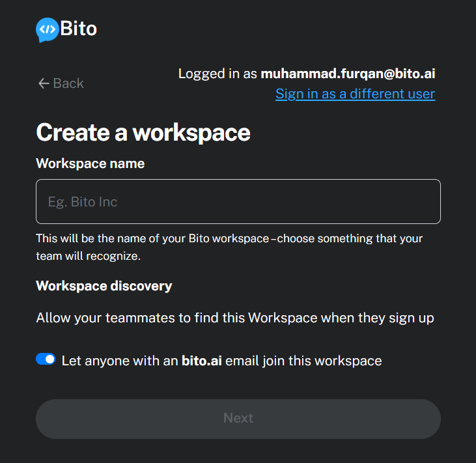Click 'Allow your teammates to find this Workspace' text
The image size is (476, 463).
tap(235, 318)
